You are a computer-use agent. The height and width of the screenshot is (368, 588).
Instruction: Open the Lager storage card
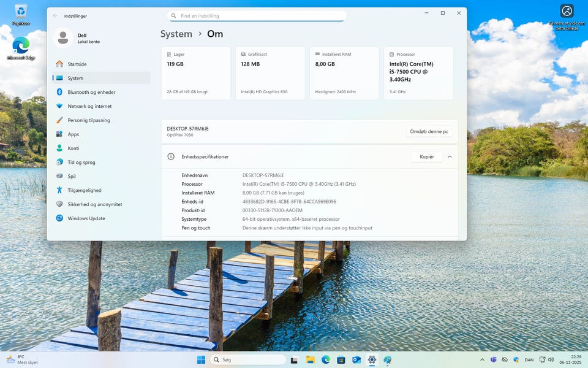point(195,73)
